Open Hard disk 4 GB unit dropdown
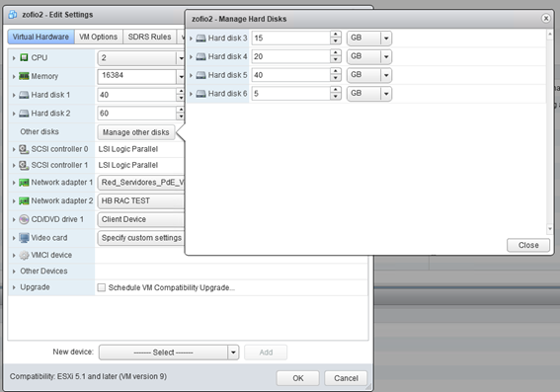This screenshot has height=392, width=560. pyautogui.click(x=386, y=56)
